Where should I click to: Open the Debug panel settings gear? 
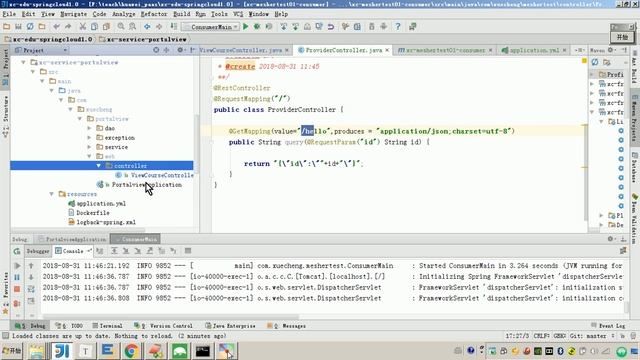(611, 239)
